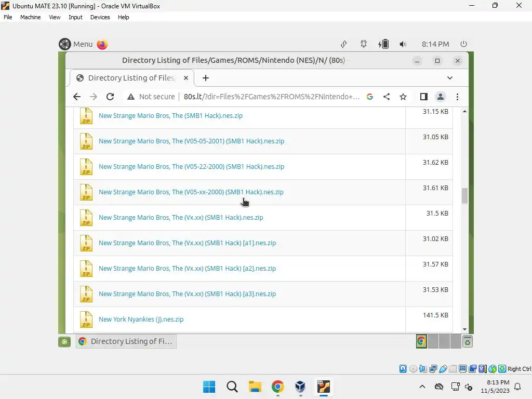Screen dimensions: 532x399
Task: Click Show Desktop button in MATE bottom panel
Action: [x=64, y=342]
